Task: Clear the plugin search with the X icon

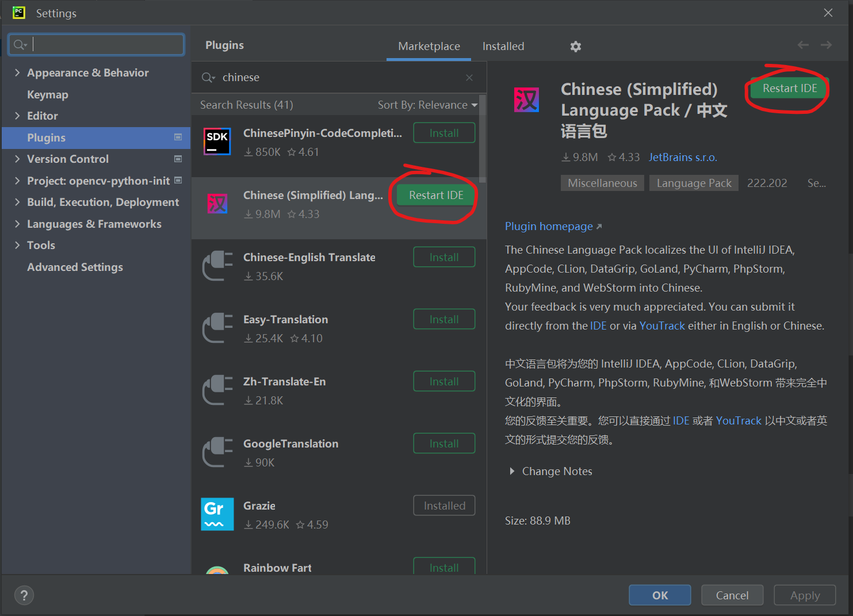Action: (x=469, y=78)
